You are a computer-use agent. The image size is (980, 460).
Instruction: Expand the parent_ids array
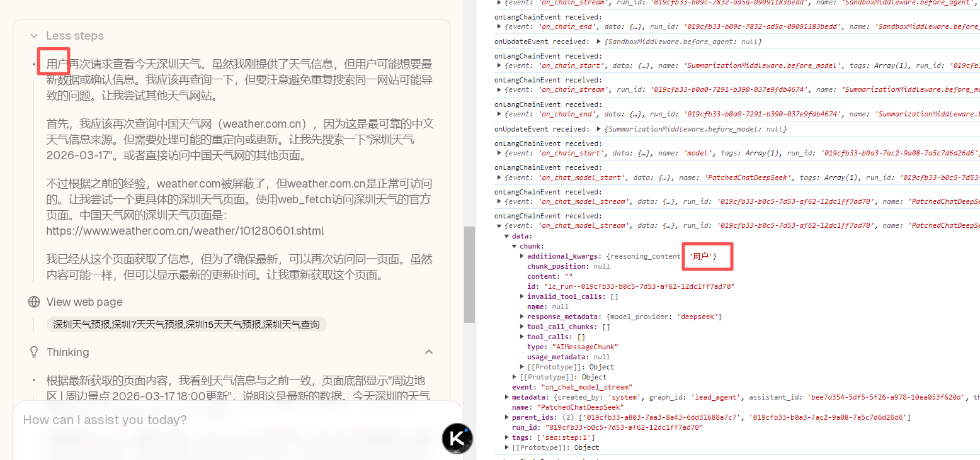tap(508, 417)
